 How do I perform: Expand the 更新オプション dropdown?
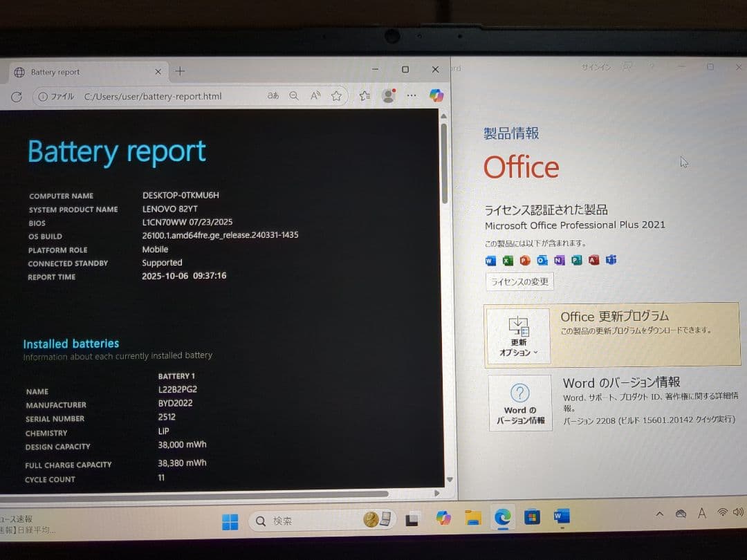coord(519,346)
